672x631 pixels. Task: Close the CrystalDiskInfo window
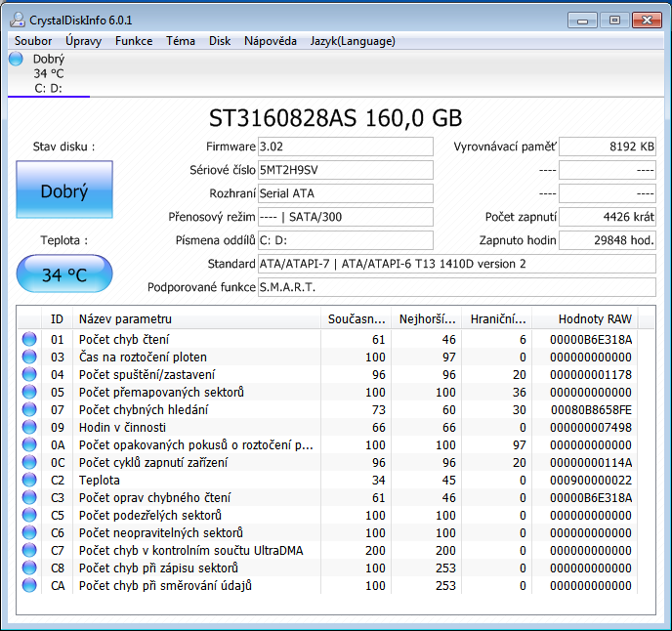point(648,21)
